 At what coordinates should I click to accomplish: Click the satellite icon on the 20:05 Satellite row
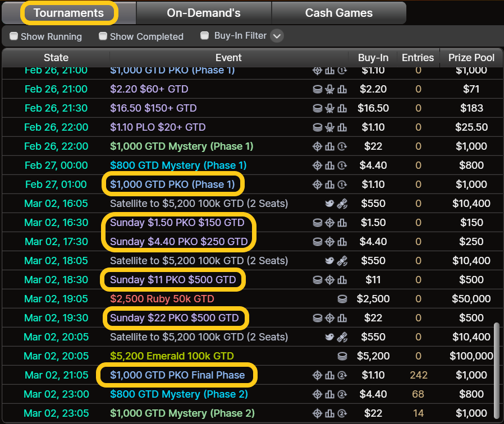tap(342, 337)
